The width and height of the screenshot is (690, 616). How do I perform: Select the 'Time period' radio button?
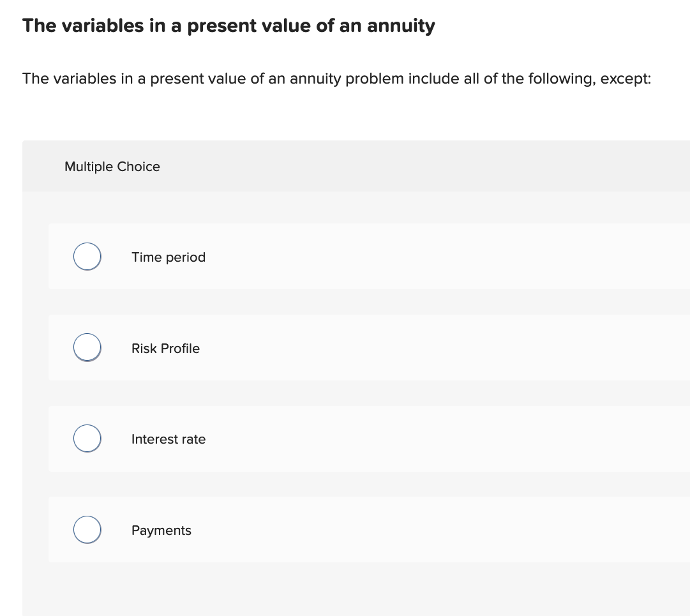tap(87, 256)
